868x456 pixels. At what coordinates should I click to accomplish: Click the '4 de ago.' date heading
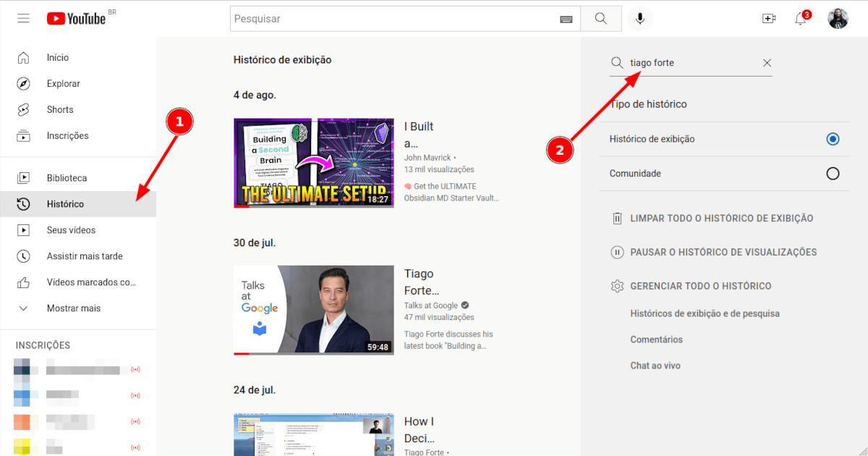tap(255, 95)
